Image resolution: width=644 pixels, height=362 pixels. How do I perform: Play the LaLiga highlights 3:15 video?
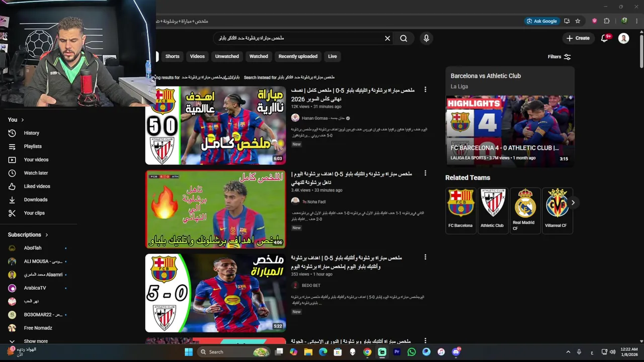(510, 131)
